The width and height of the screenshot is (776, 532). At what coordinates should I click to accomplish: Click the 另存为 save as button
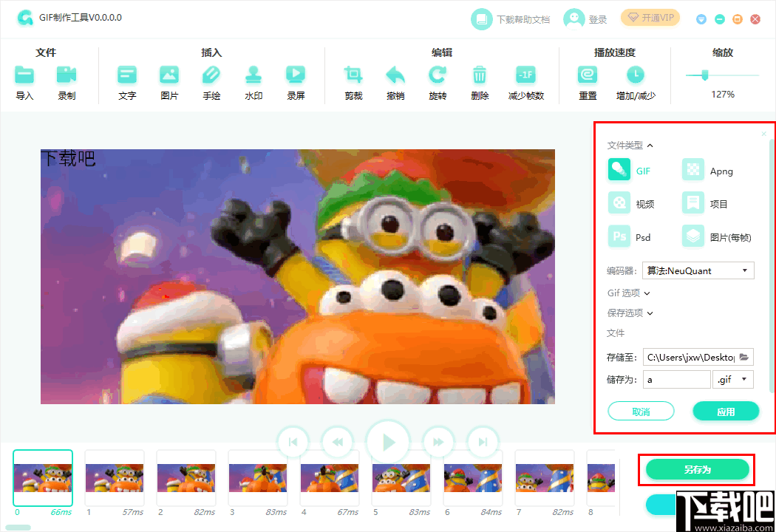pos(698,469)
